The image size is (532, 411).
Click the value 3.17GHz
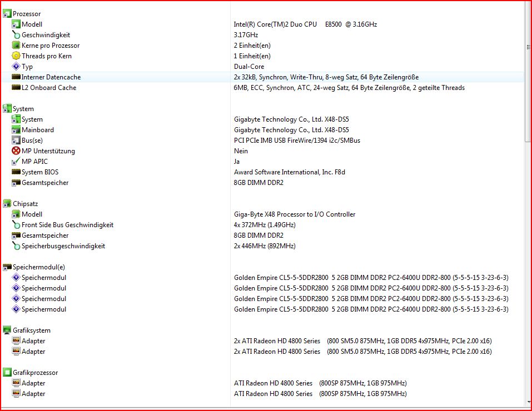click(x=246, y=35)
